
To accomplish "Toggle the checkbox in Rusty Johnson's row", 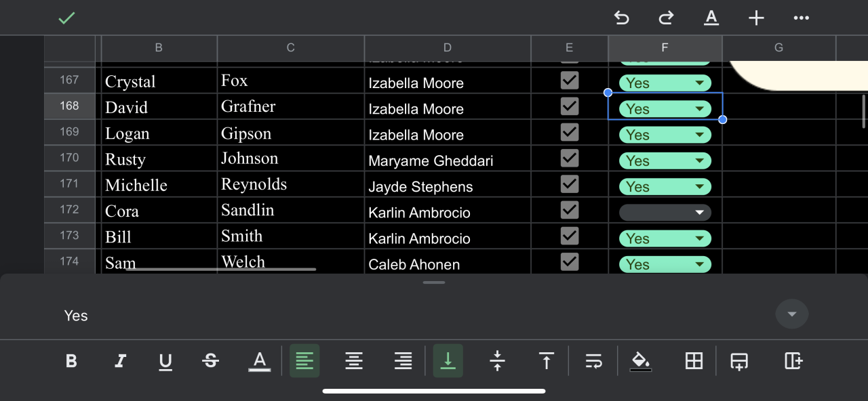I will click(570, 159).
